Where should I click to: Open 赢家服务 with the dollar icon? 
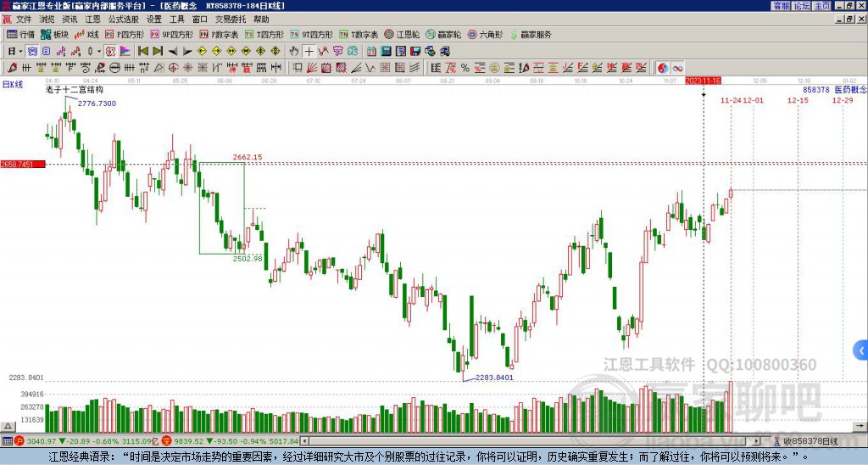click(x=531, y=34)
